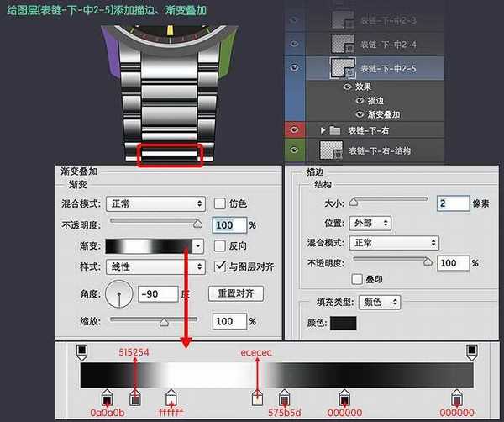Edit gradient overlay opacity value 100
Image resolution: width=504 pixels, height=422 pixels.
[229, 224]
